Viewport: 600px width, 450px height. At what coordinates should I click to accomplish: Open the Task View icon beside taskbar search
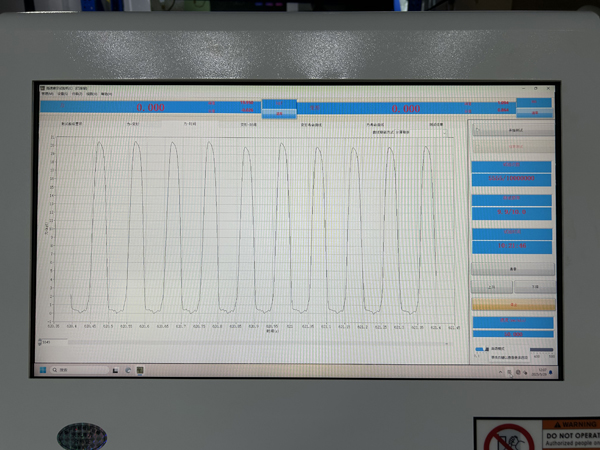coord(114,370)
